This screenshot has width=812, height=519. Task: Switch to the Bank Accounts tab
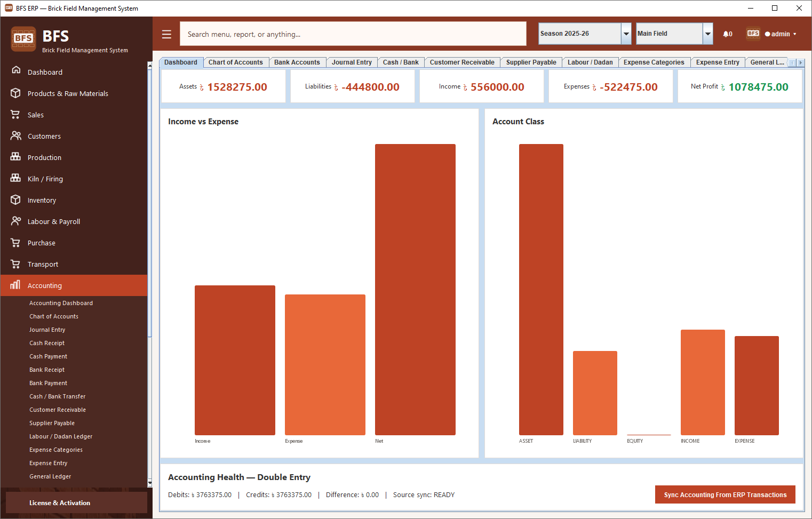297,62
